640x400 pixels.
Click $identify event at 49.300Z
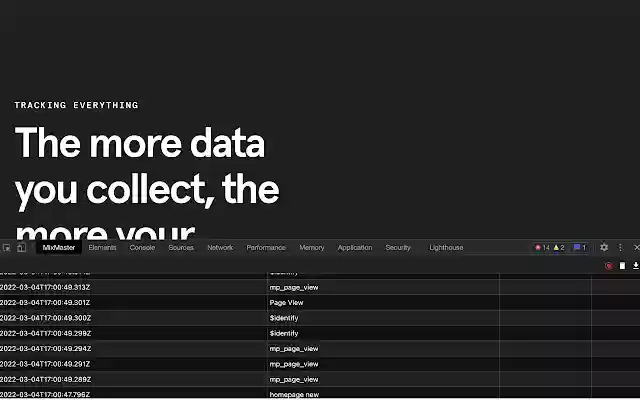coord(284,318)
